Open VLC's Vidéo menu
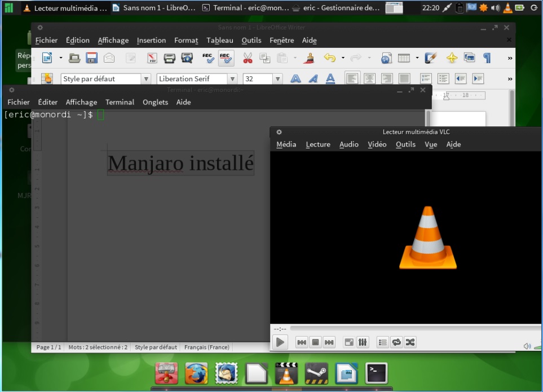Screen dimensions: 543x392 click(377, 144)
